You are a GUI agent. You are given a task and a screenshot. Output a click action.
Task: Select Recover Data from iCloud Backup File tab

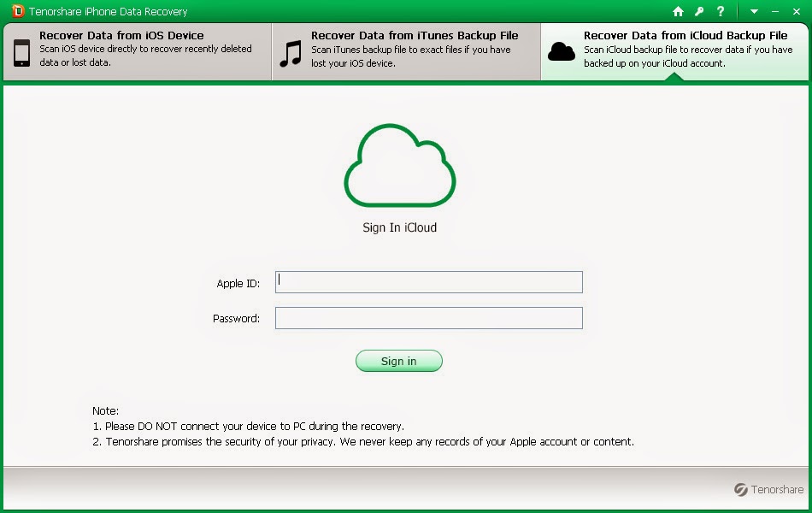pyautogui.click(x=674, y=51)
